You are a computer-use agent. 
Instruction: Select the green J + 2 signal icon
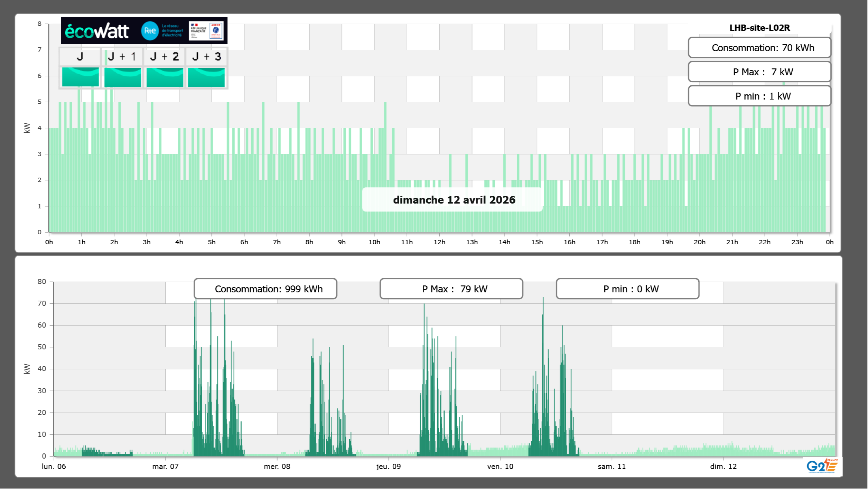[x=165, y=77]
